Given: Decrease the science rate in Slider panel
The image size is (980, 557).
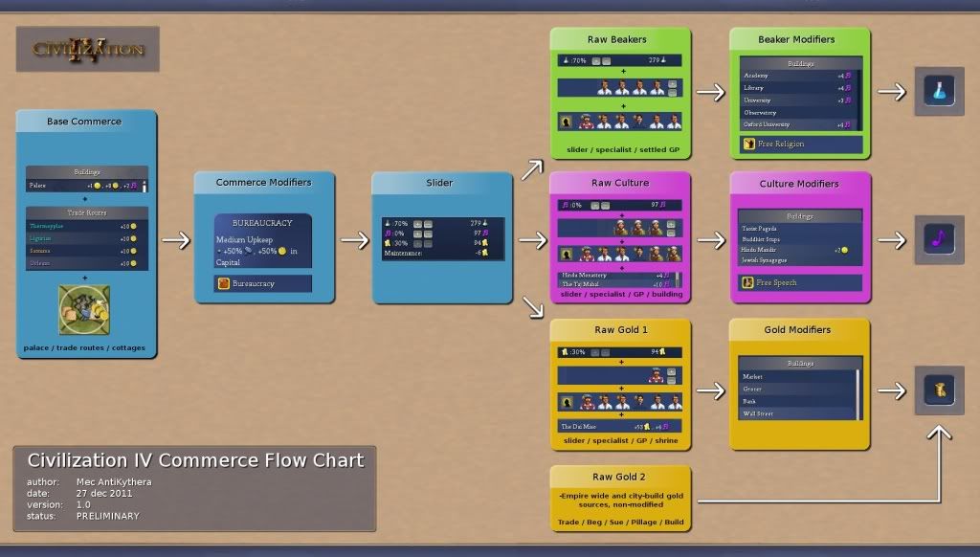Looking at the screenshot, I should (x=428, y=224).
